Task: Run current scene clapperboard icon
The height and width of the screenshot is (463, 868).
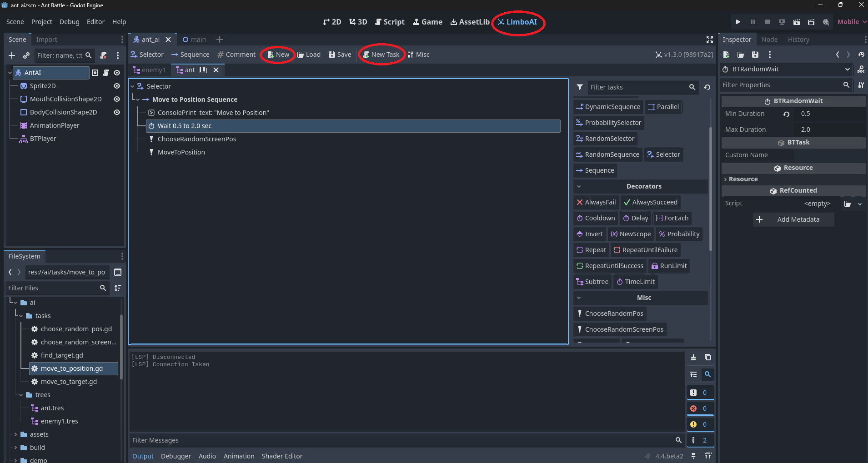Action: coord(797,22)
